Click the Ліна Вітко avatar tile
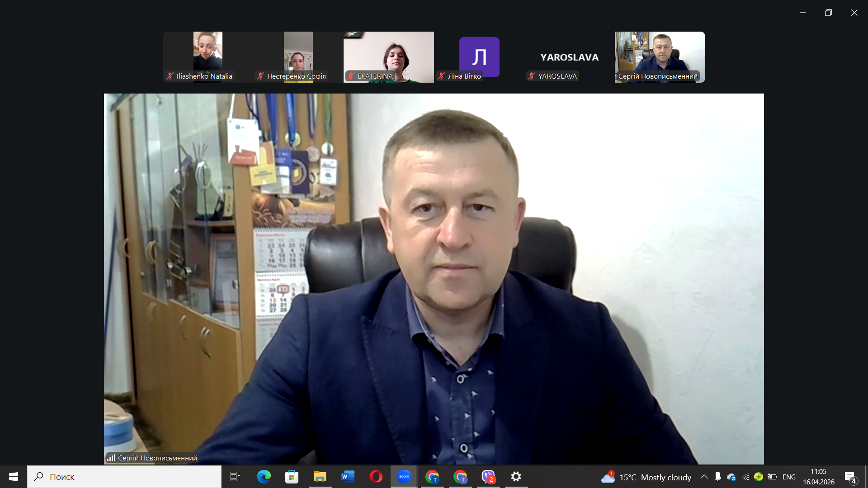 (x=479, y=56)
